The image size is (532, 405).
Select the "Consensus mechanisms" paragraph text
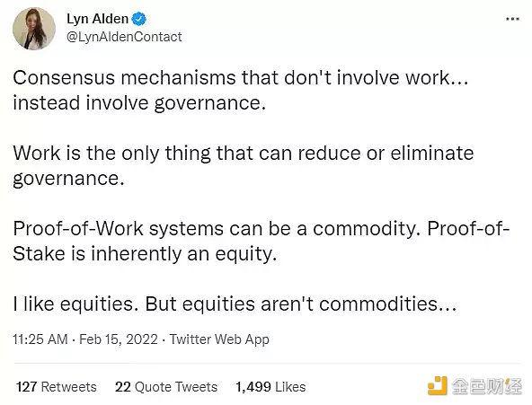(x=241, y=90)
